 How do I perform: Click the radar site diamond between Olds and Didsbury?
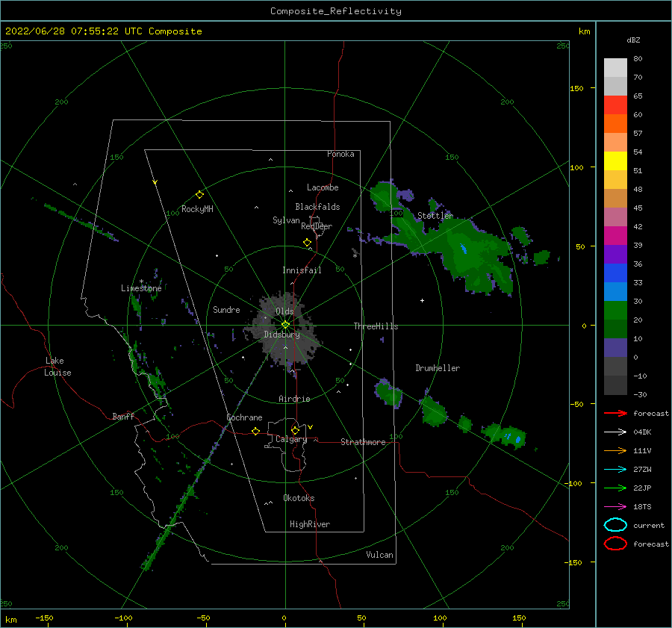click(x=285, y=325)
